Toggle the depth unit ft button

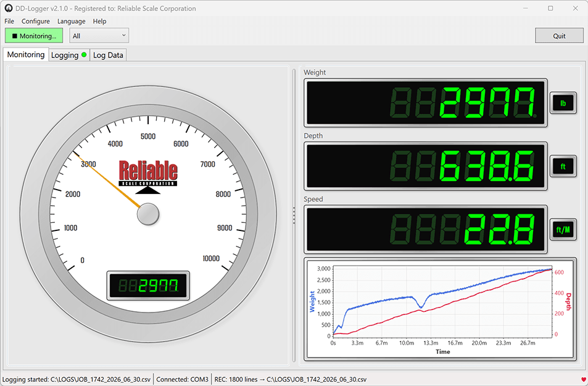[563, 166]
